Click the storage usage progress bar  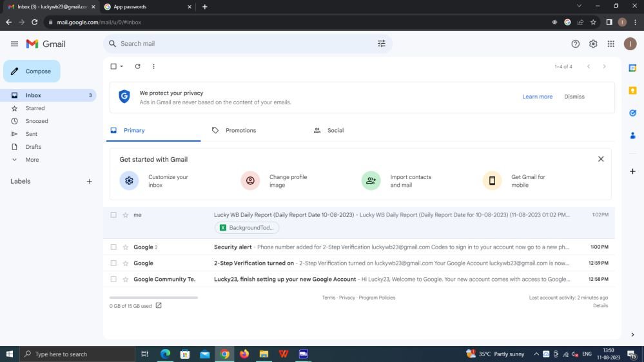coord(153,298)
